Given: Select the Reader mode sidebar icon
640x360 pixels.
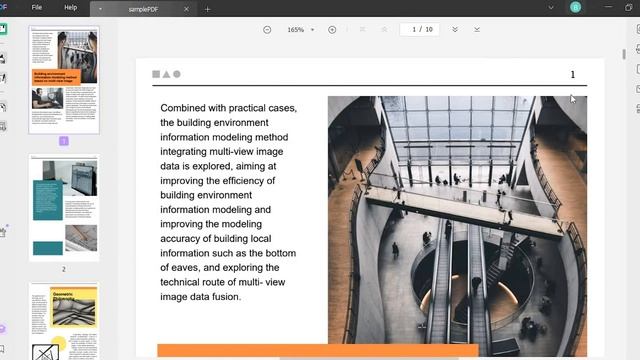Looking at the screenshot, I should coord(3,29).
